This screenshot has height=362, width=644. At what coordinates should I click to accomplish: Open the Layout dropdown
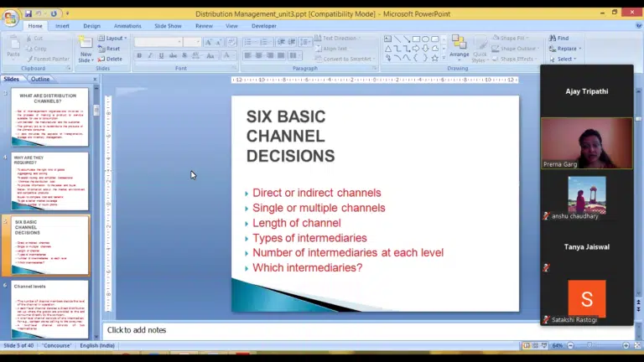(112, 39)
